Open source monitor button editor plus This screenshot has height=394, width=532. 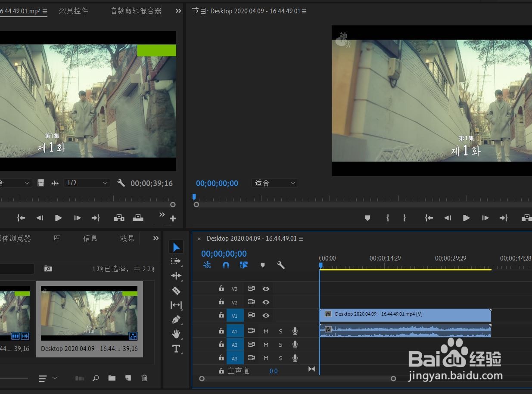pyautogui.click(x=173, y=219)
